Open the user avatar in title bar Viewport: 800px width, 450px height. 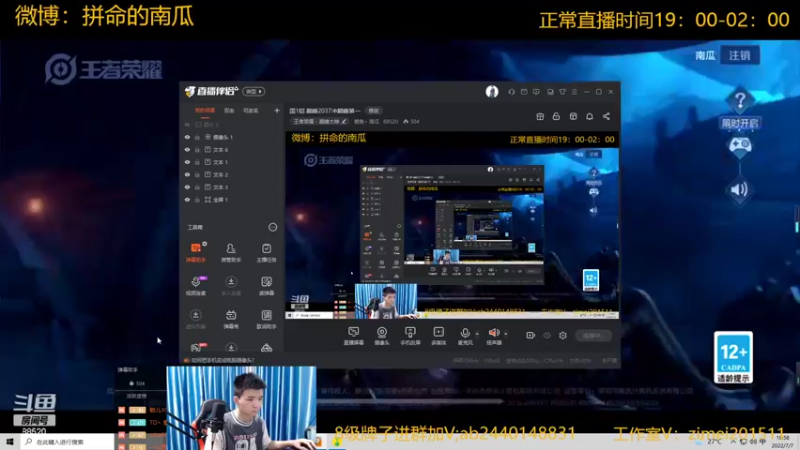coord(492,91)
